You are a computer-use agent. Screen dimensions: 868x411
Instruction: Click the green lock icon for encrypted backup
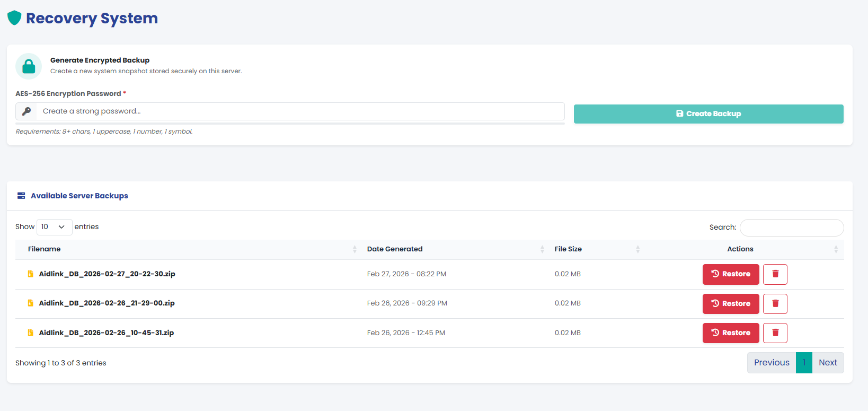[29, 66]
